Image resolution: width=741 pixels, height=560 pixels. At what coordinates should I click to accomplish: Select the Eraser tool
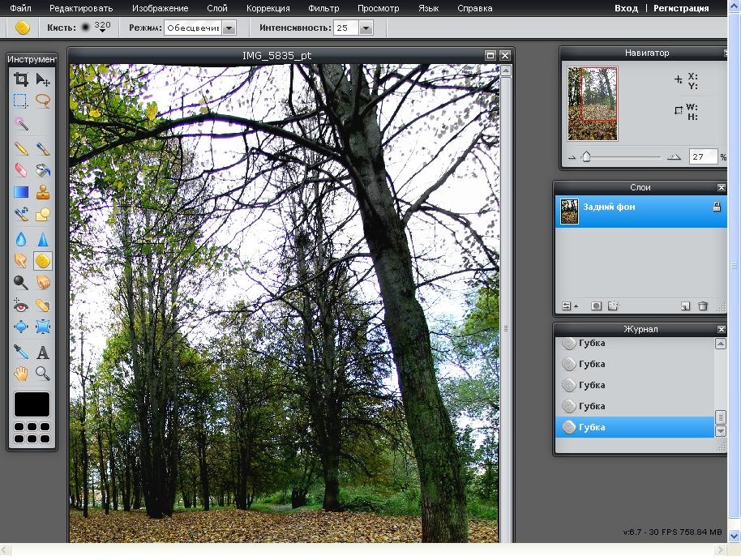[21, 170]
